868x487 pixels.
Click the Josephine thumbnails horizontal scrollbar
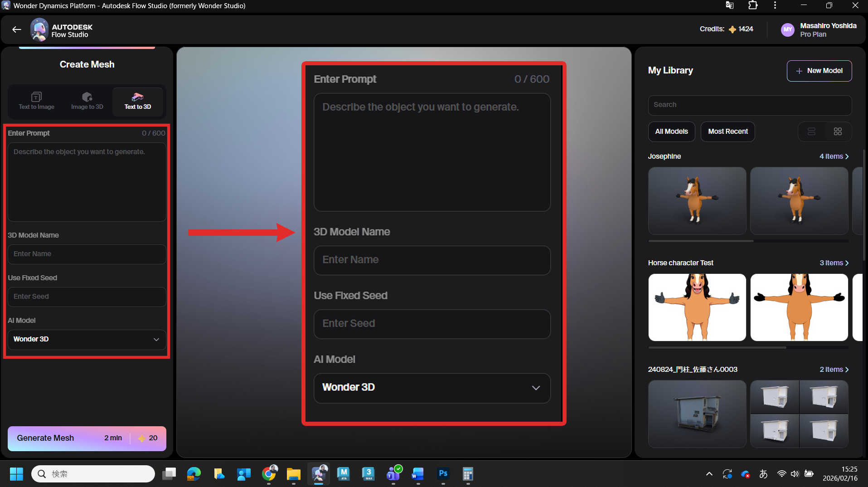tap(701, 241)
